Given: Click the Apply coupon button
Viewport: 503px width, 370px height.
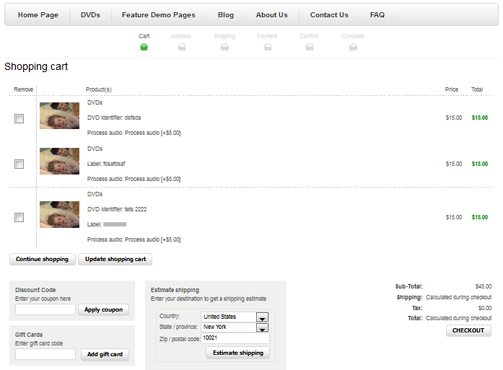Looking at the screenshot, I should pos(104,310).
